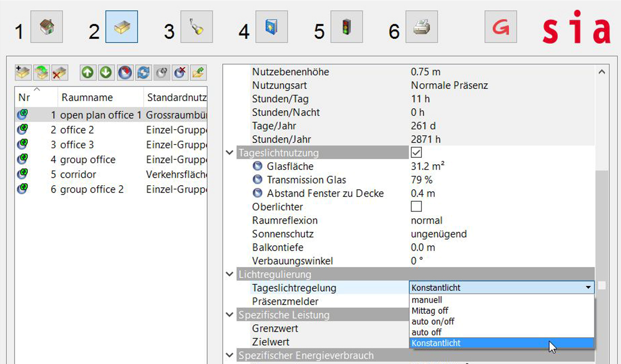Open step 5 traffic light icon
621x364 pixels.
click(347, 27)
